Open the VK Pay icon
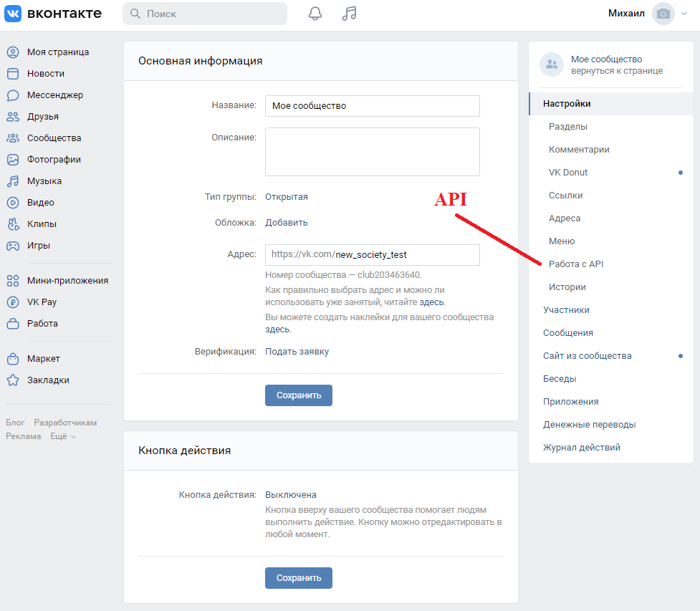Image resolution: width=700 pixels, height=611 pixels. coord(13,302)
